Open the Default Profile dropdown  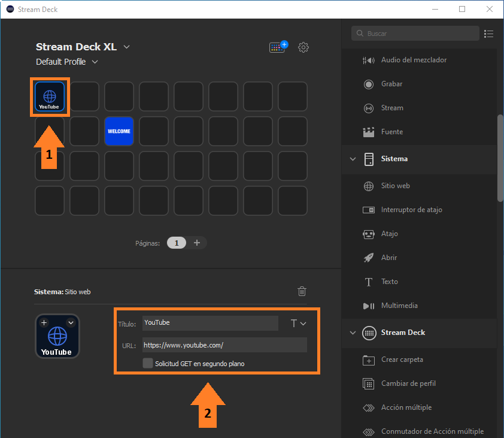click(95, 62)
